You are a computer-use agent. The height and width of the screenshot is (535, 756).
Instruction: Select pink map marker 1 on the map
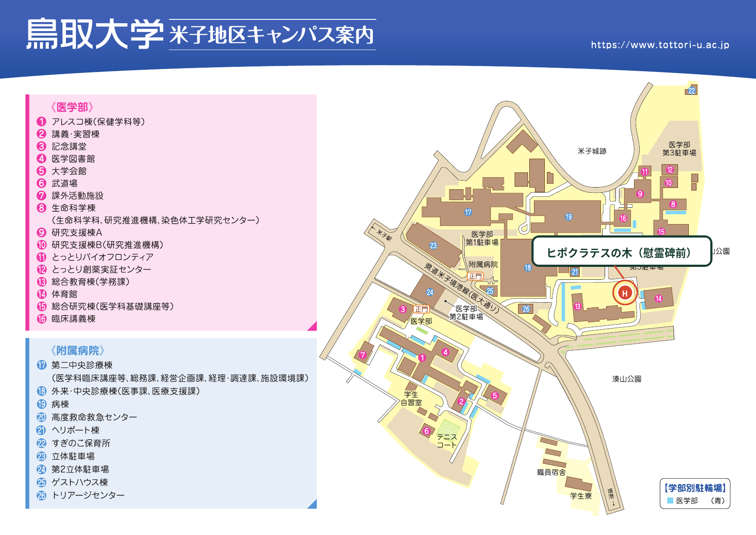pyautogui.click(x=422, y=358)
